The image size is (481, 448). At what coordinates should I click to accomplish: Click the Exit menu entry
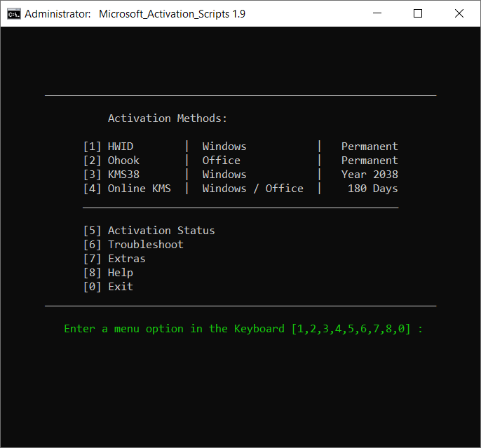click(120, 287)
